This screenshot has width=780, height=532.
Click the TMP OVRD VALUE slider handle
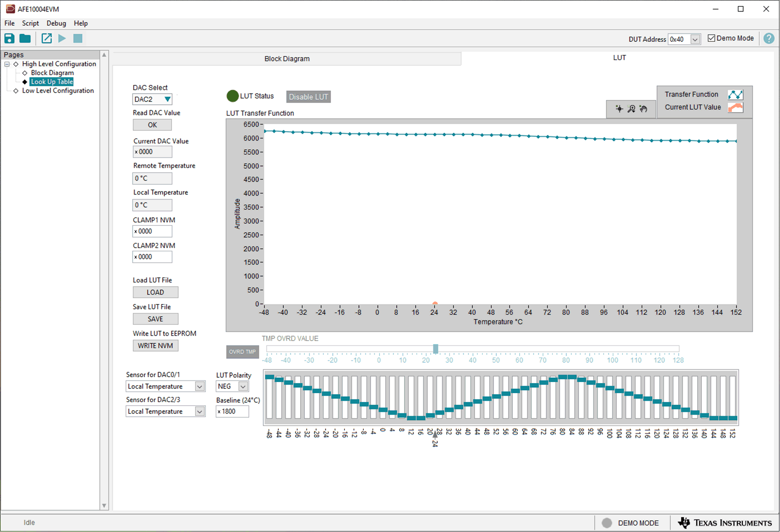[435, 349]
